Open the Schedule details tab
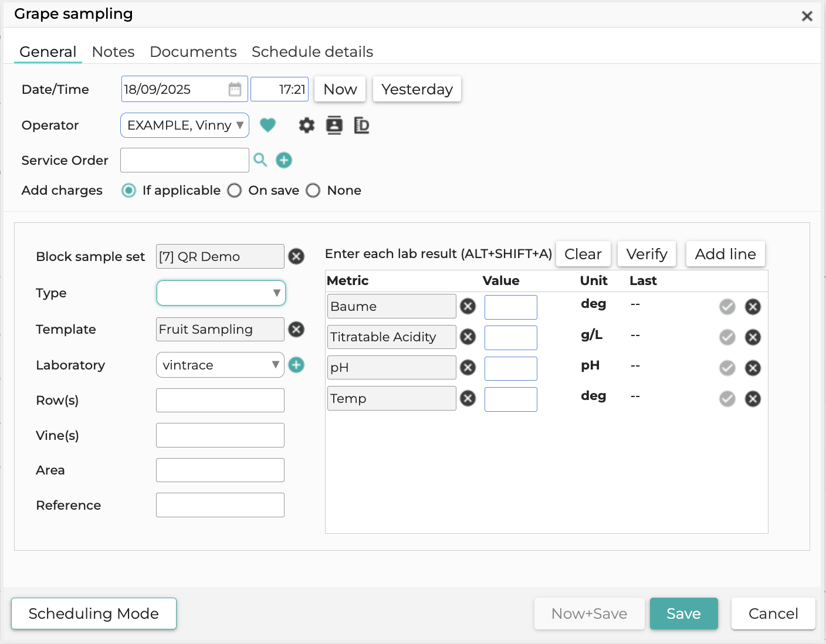 tap(312, 52)
